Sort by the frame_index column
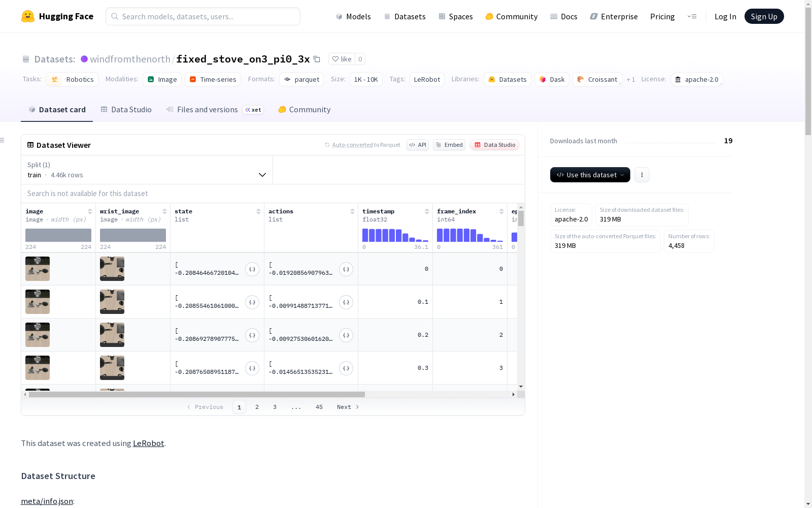 point(501,211)
